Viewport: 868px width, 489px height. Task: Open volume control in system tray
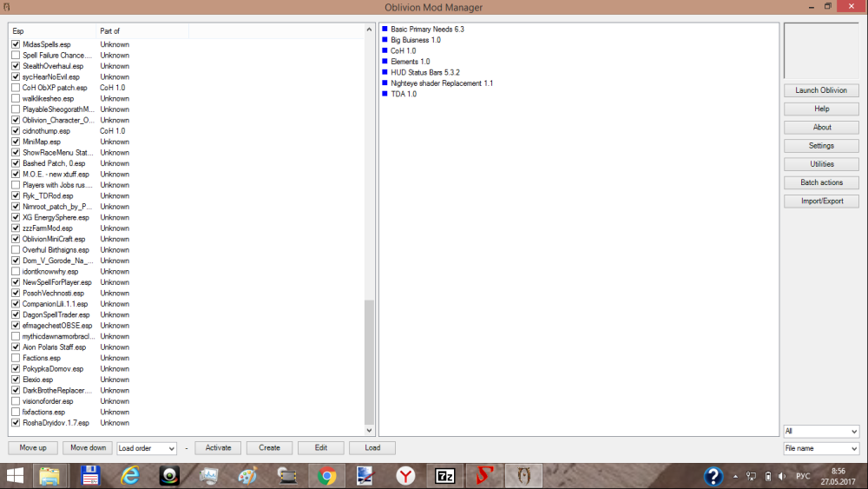[782, 476]
